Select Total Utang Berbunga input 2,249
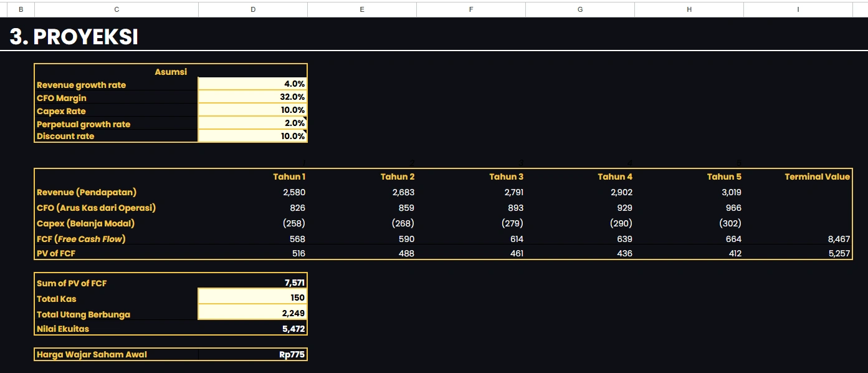Screen dimensions: 868x373 252,313
